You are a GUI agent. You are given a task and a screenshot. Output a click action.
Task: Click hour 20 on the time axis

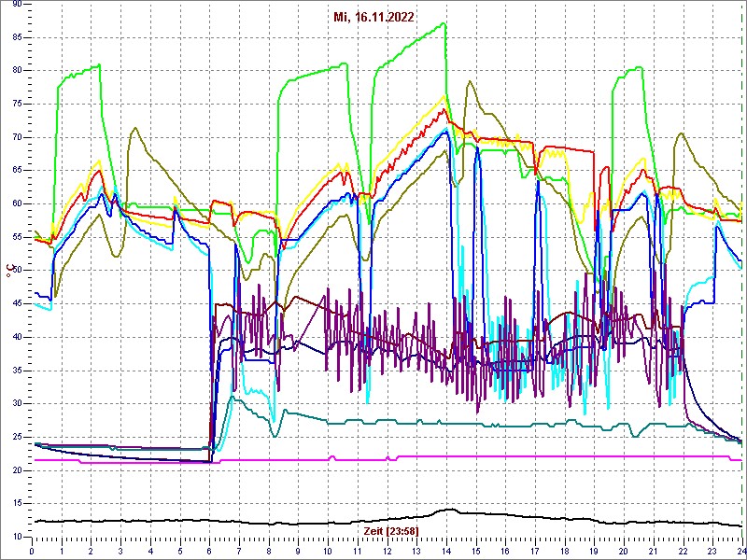point(624,552)
